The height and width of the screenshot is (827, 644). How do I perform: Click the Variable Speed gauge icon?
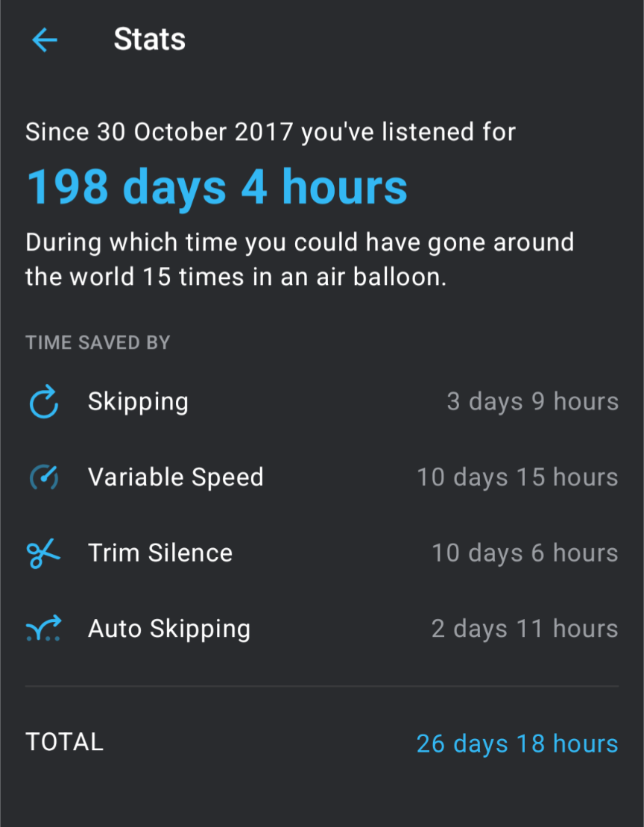44,478
